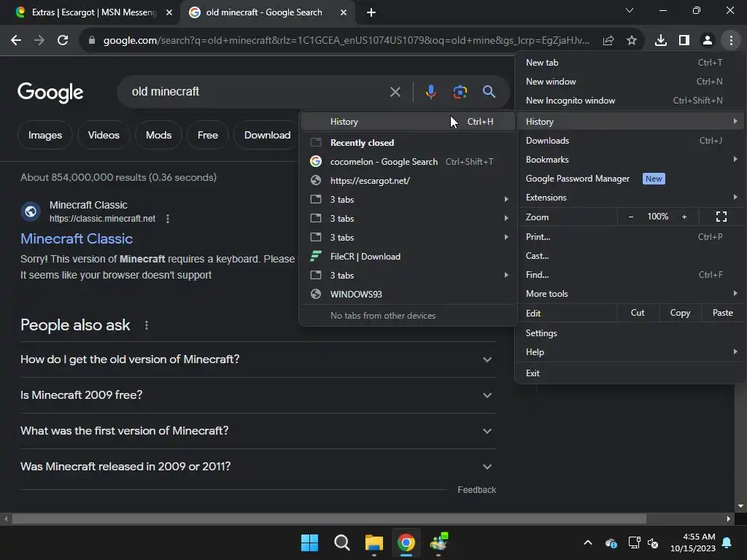Submit search with magnifying glass icon
Image resolution: width=747 pixels, height=560 pixels.
[489, 92]
